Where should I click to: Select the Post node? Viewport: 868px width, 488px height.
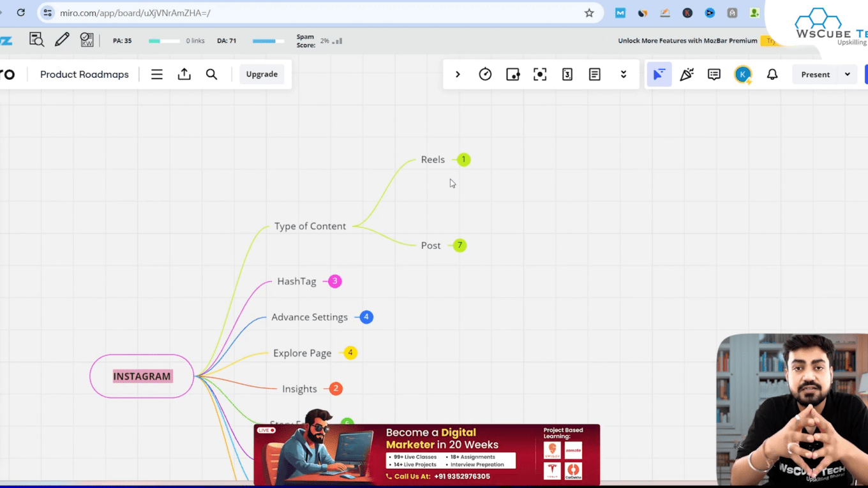[x=431, y=246]
